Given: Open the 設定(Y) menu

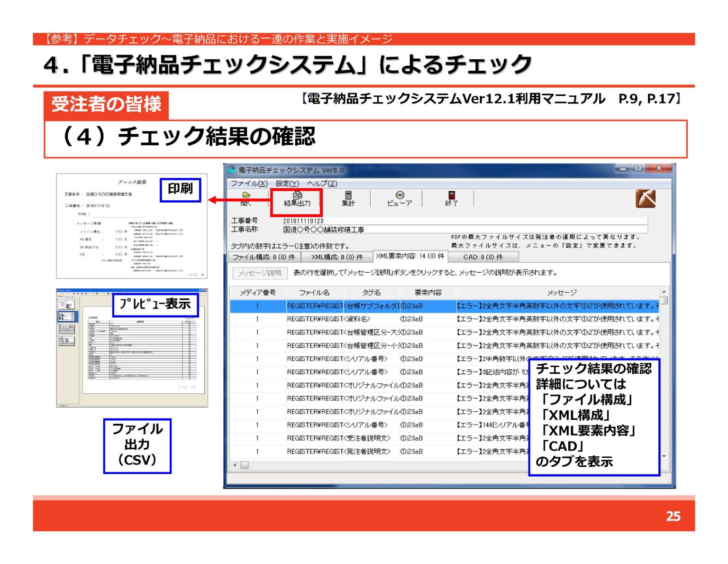Looking at the screenshot, I should 287,184.
